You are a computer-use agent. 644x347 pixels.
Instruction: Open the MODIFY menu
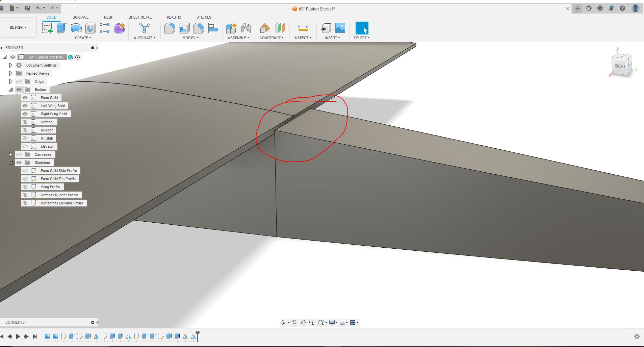[190, 38]
